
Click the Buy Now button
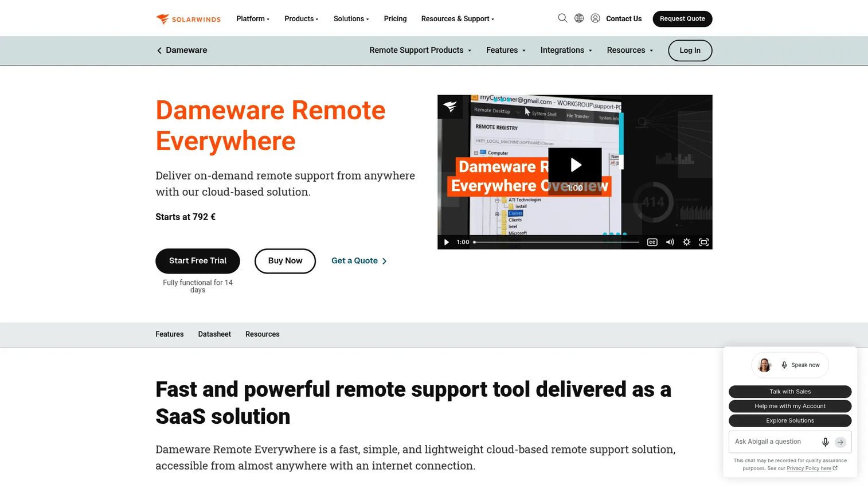285,261
